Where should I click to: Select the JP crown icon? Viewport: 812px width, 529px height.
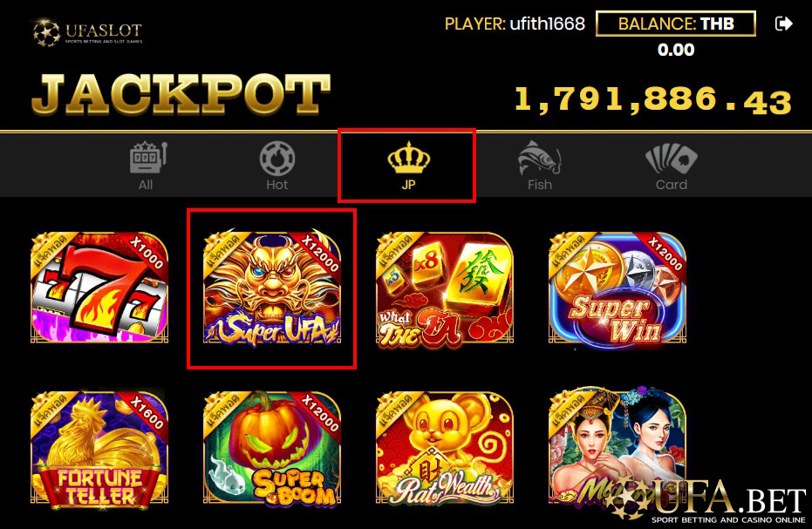408,158
